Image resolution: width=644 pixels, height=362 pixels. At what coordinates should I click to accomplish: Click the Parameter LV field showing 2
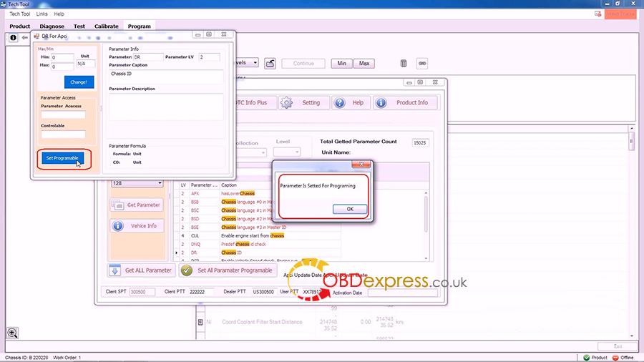(x=210, y=57)
